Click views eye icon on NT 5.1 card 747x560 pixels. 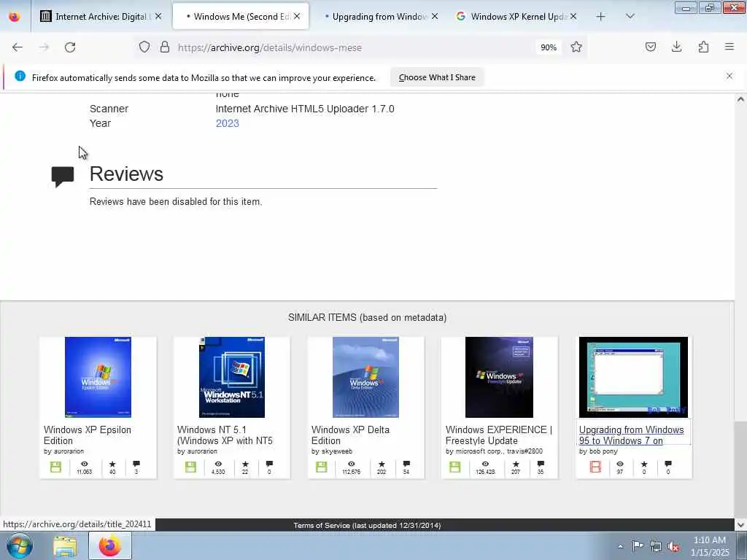(x=218, y=464)
